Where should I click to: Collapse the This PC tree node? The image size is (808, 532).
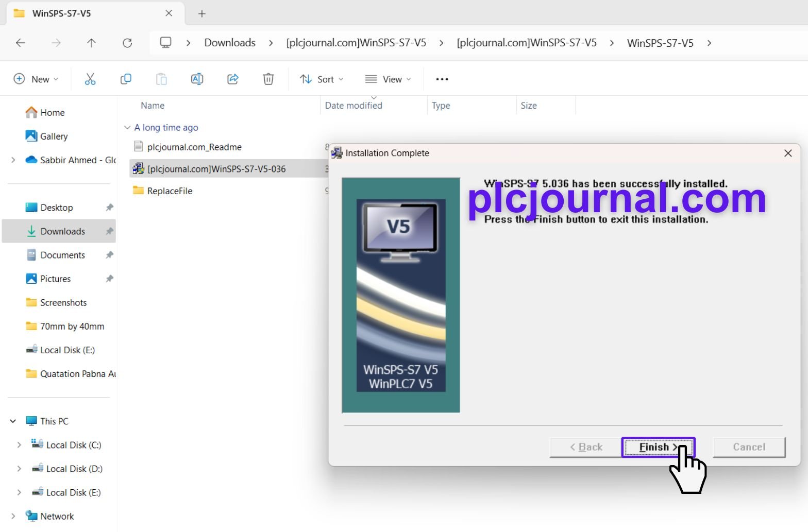pyautogui.click(x=13, y=421)
